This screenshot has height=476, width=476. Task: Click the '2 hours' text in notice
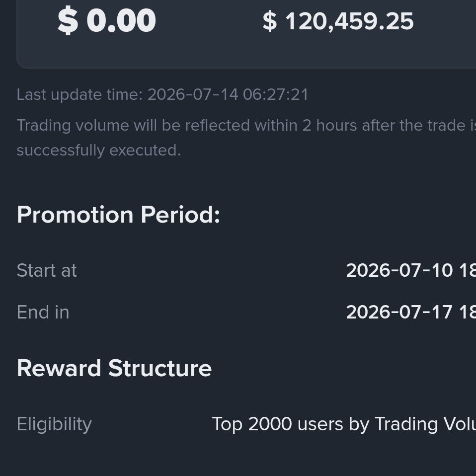pos(329,125)
